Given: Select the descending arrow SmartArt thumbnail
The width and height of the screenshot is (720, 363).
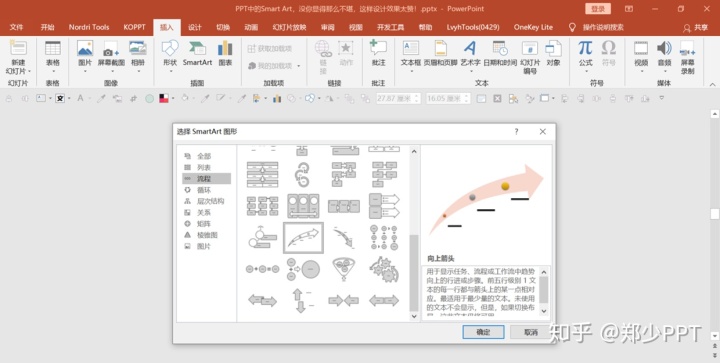Looking at the screenshot, I should click(343, 237).
